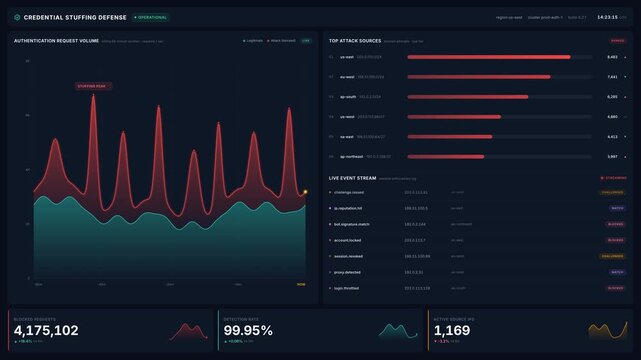Click the clock reading 14:23:15
The width and height of the screenshot is (641, 360).
[607, 18]
